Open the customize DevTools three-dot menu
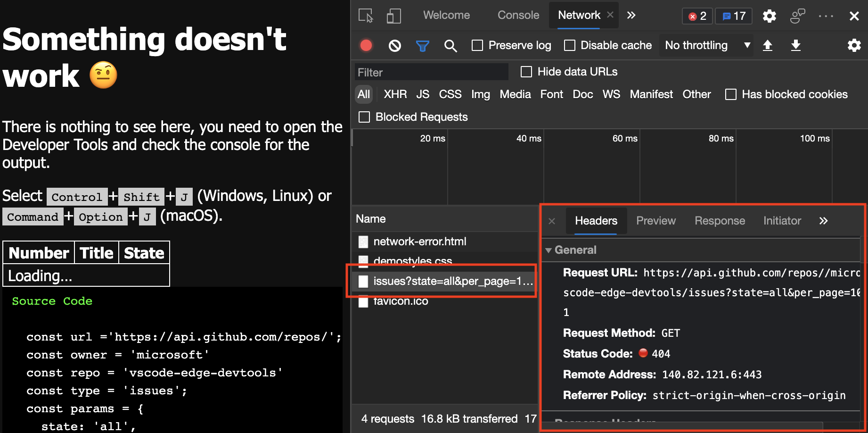Screen dimensions: 868x433 click(826, 16)
